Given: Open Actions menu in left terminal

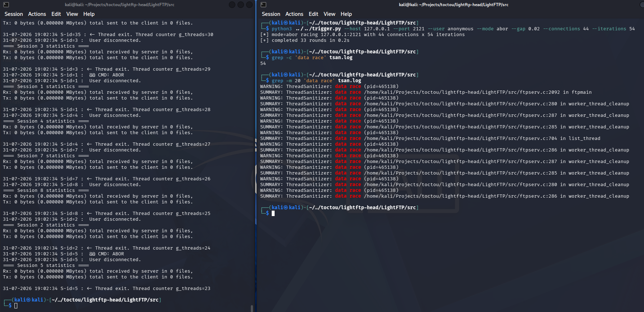Looking at the screenshot, I should (x=37, y=14).
